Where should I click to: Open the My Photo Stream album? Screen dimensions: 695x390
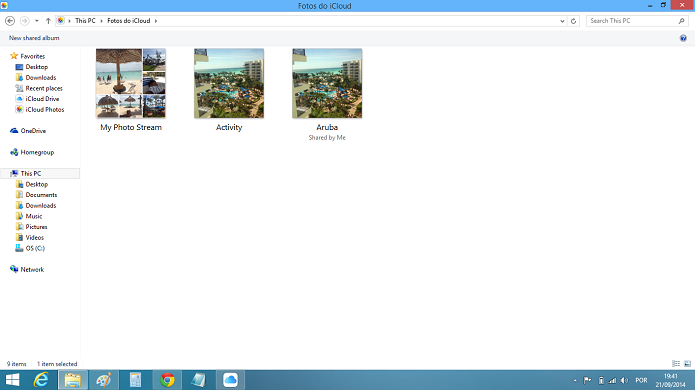[x=131, y=90]
